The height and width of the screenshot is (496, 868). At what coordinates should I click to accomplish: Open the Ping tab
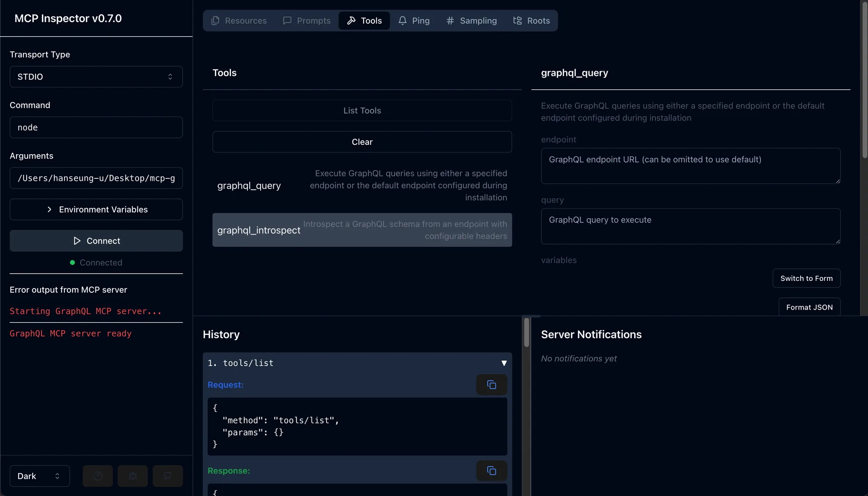[x=414, y=20]
